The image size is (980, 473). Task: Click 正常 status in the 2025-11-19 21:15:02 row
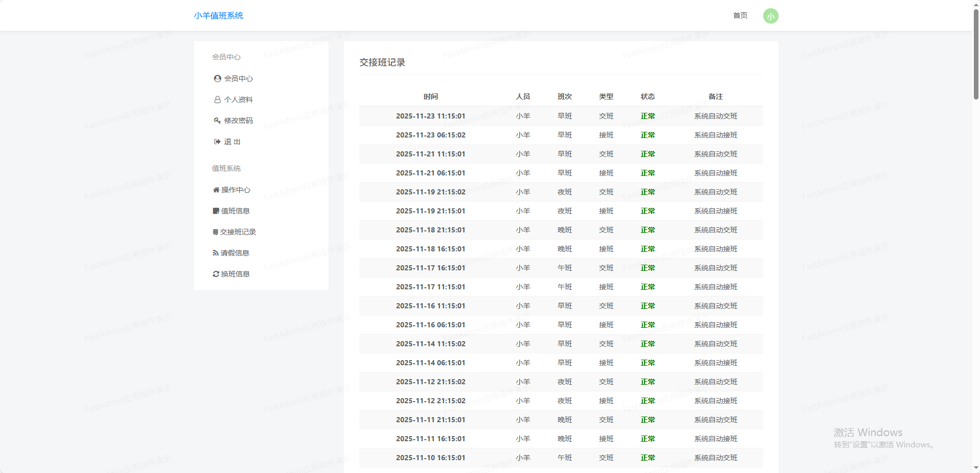coord(647,192)
